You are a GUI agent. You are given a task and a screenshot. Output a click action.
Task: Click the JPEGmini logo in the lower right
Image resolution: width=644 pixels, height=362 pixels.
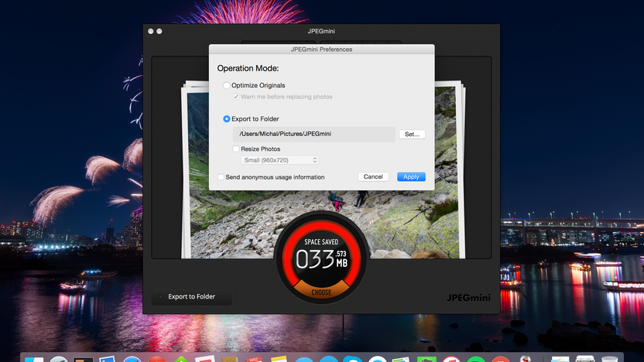click(x=468, y=298)
